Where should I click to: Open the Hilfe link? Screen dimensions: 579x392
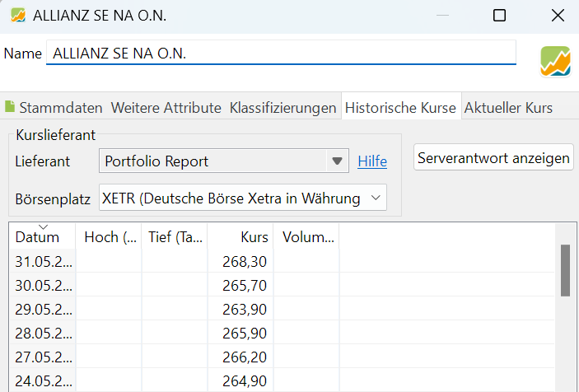[x=372, y=161]
